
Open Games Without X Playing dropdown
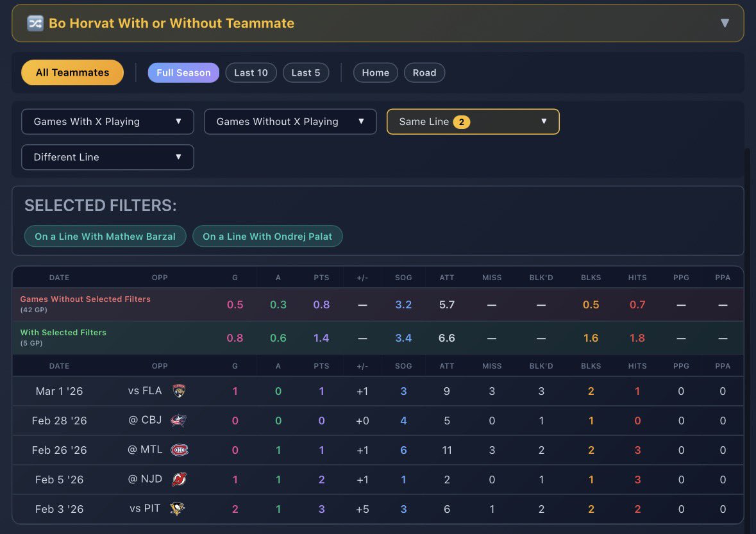click(290, 121)
